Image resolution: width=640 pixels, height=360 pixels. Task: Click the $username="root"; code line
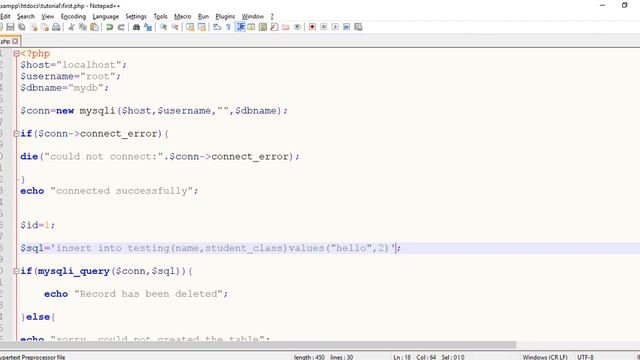(x=71, y=76)
